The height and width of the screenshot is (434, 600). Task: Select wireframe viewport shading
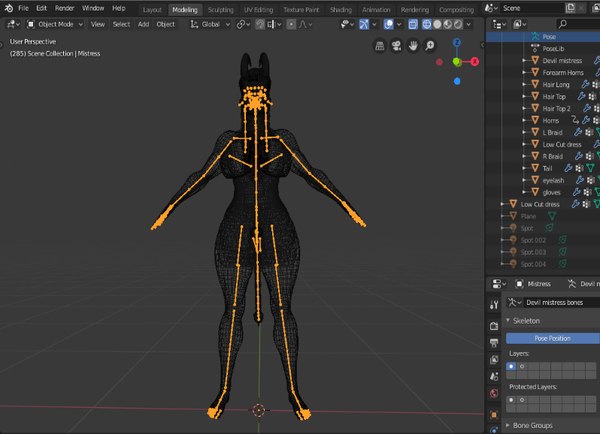click(x=427, y=24)
